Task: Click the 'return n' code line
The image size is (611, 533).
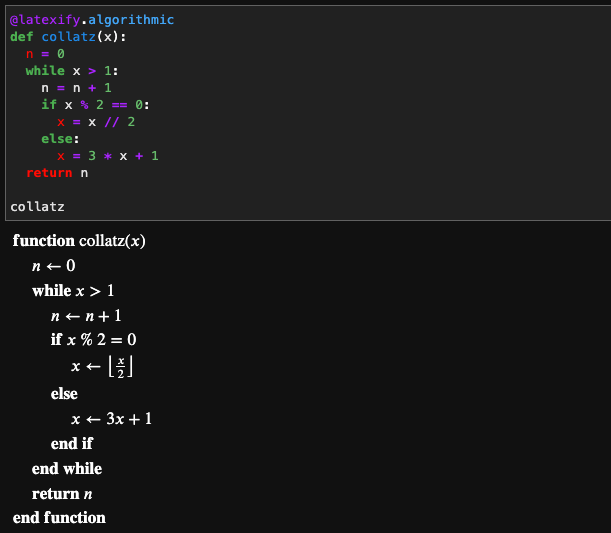Action: (57, 173)
